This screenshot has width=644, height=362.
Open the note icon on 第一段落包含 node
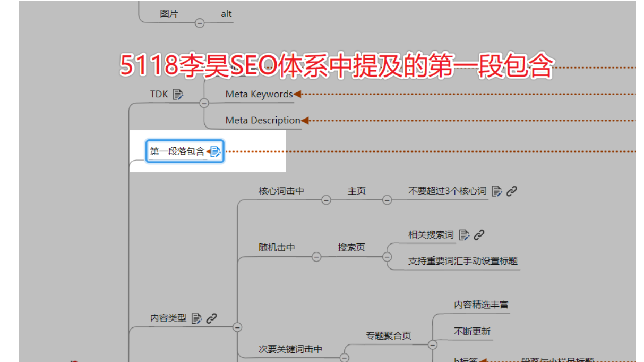tap(215, 151)
